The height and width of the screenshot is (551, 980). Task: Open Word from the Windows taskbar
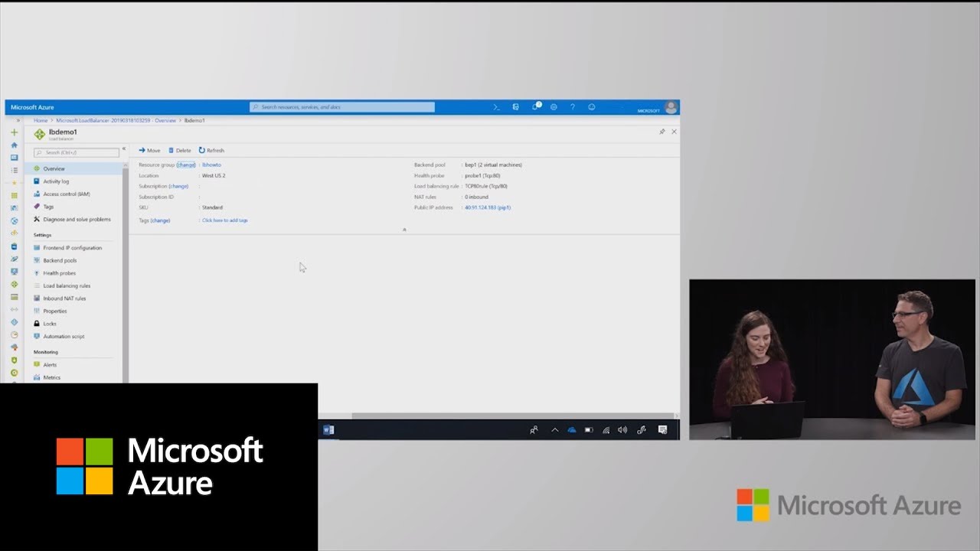coord(328,430)
